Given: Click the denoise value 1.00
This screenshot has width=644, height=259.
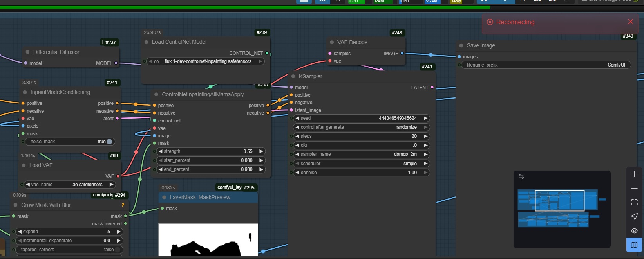Looking at the screenshot, I should 412,173.
